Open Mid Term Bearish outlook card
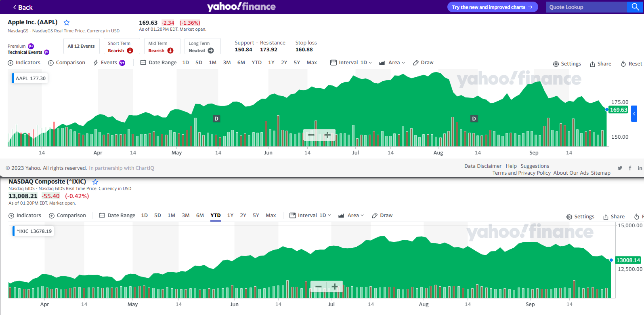The image size is (644, 315). click(x=162, y=46)
